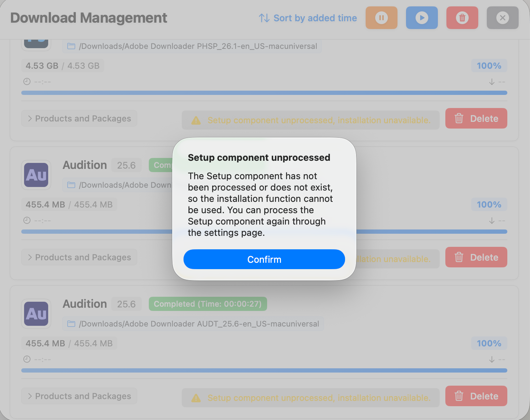The height and width of the screenshot is (420, 530).
Task: Resume all downloads with the blue play button
Action: pyautogui.click(x=422, y=18)
